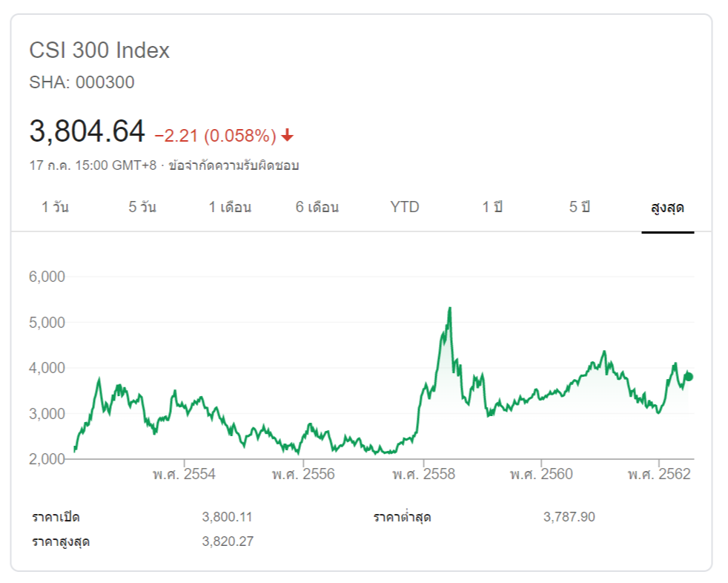
Task: Click the สูงสุด (max) range tab
Action: click(x=667, y=208)
